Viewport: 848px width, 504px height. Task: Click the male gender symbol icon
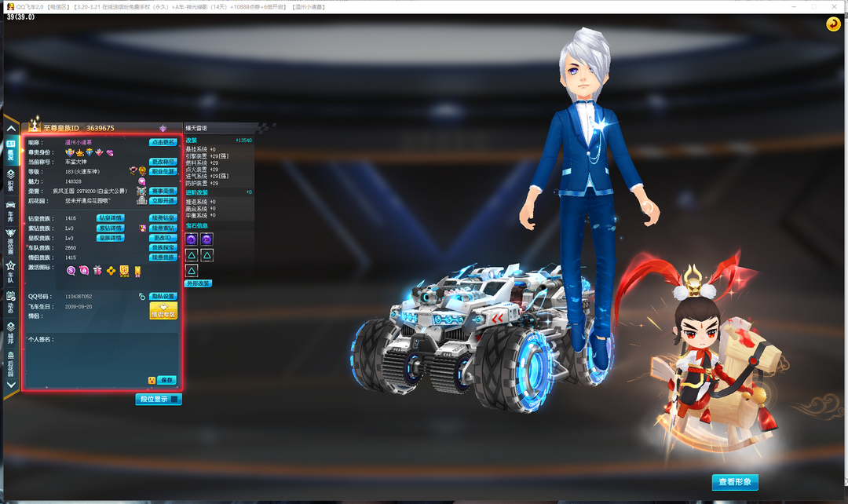pyautogui.click(x=141, y=296)
